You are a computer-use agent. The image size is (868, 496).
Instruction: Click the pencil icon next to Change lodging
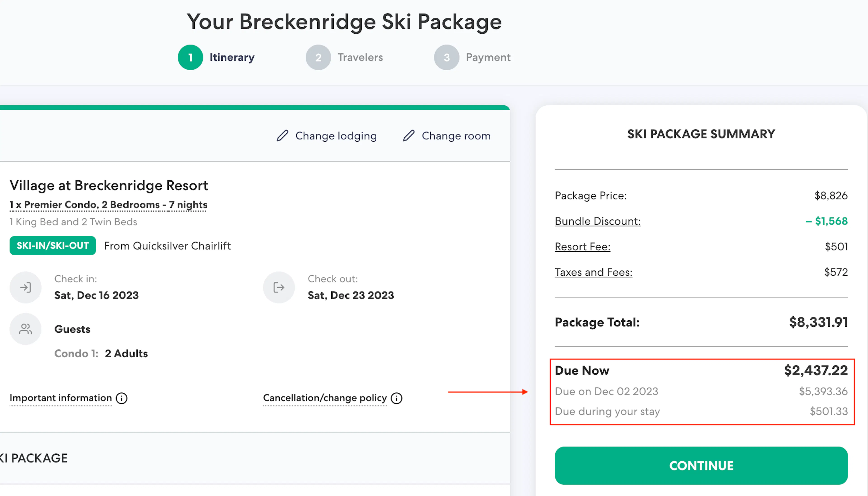283,135
